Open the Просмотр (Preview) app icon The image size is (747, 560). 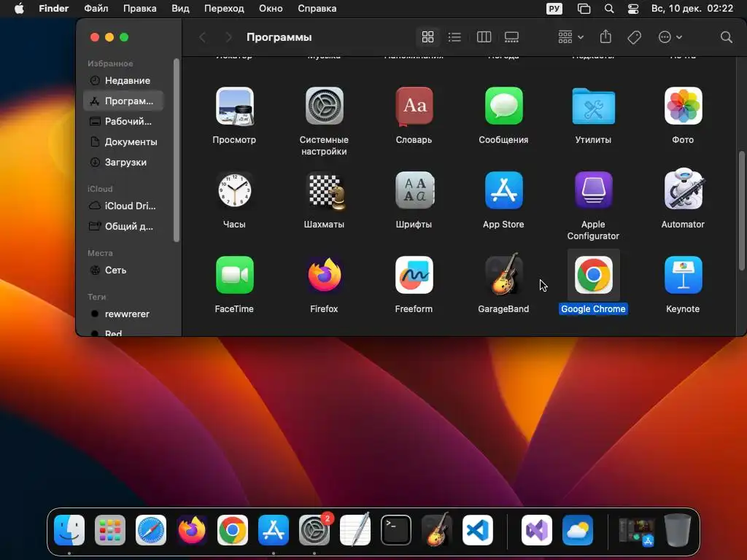coord(234,106)
